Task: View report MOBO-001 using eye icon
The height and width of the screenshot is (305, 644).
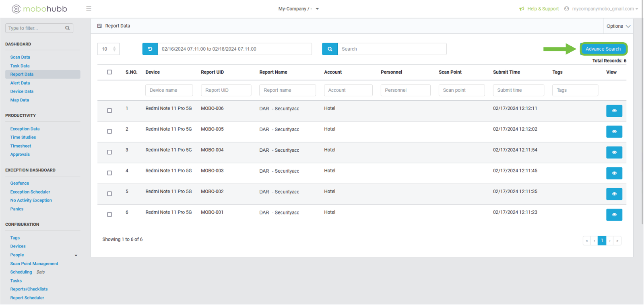Action: 614,215
